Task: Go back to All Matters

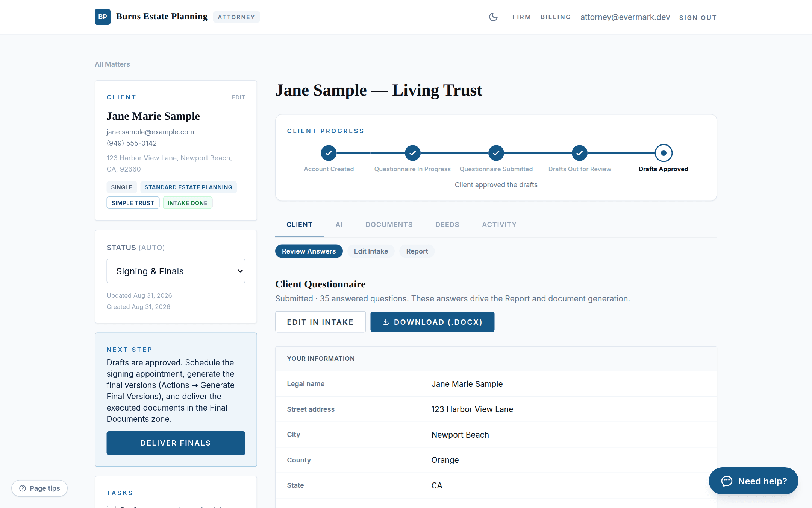Action: click(112, 64)
